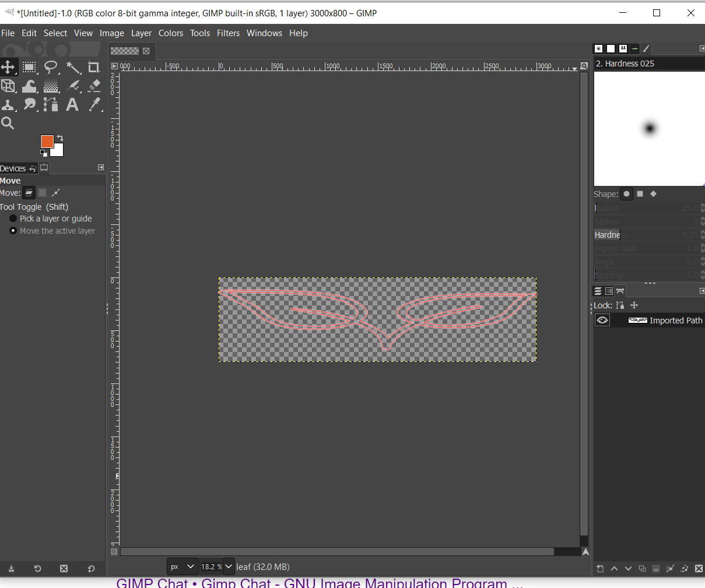
Task: Click the orange foreground color swatch
Action: click(x=47, y=142)
